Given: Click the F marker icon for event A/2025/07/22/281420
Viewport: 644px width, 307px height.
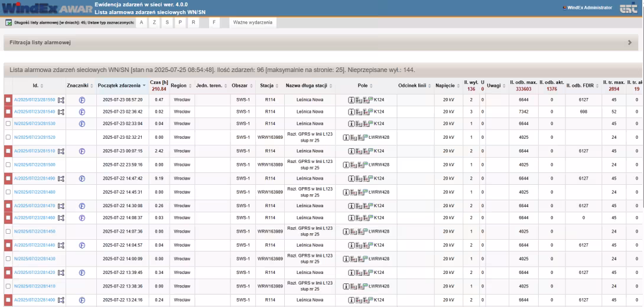Looking at the screenshot, I should [x=82, y=273].
